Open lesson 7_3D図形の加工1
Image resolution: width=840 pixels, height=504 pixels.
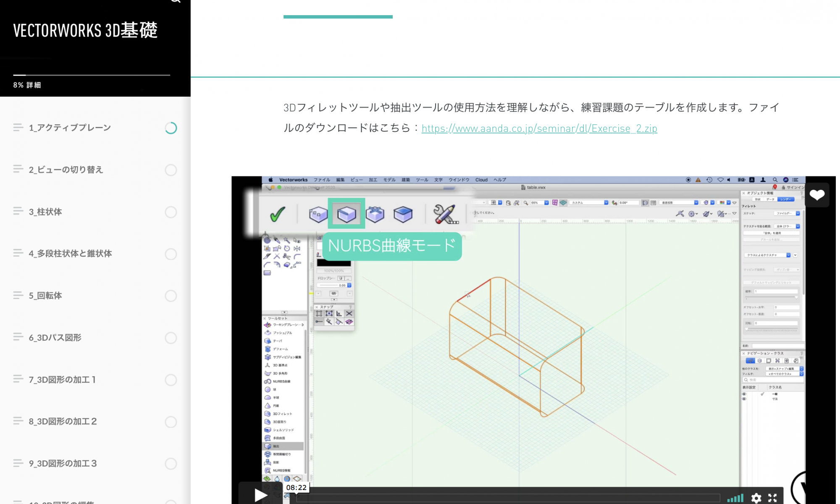63,380
